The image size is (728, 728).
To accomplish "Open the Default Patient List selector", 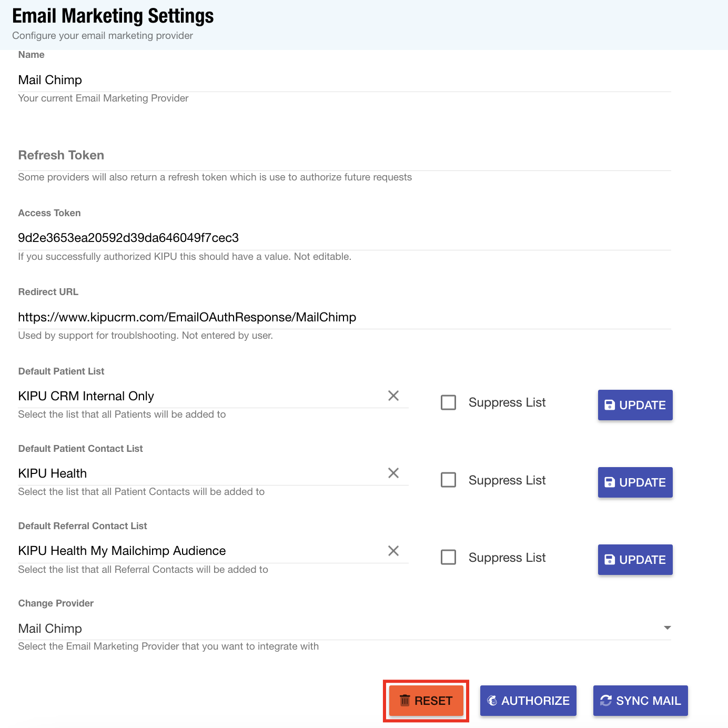I will click(200, 396).
